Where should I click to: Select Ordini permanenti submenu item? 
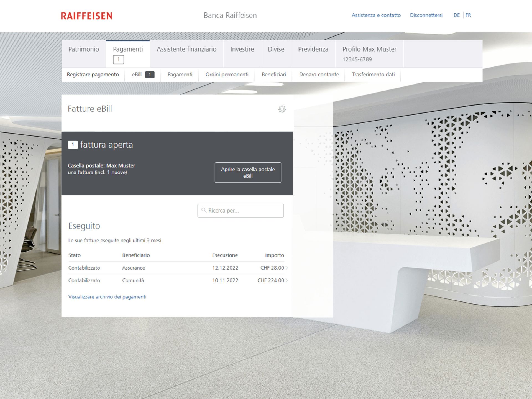coord(227,75)
